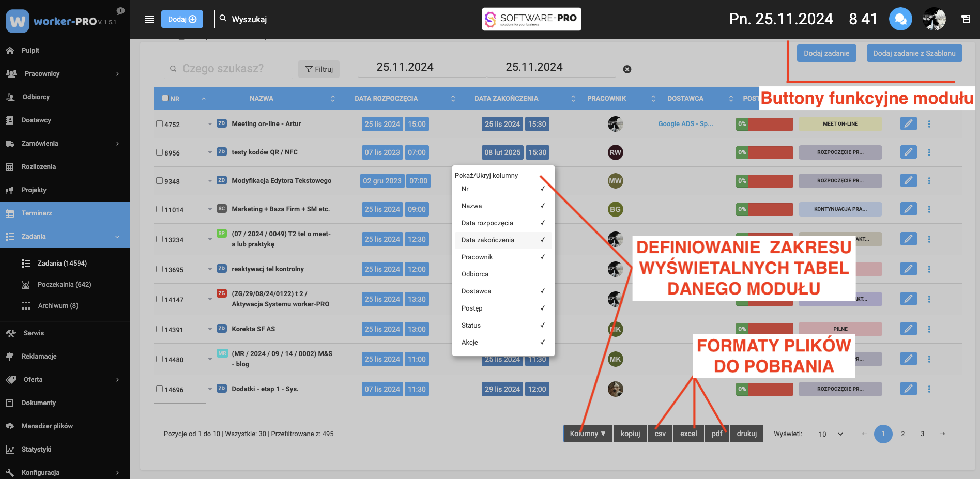Click the Menadżer plików sidebar icon
Screen dimensions: 980x479
tap(10, 426)
